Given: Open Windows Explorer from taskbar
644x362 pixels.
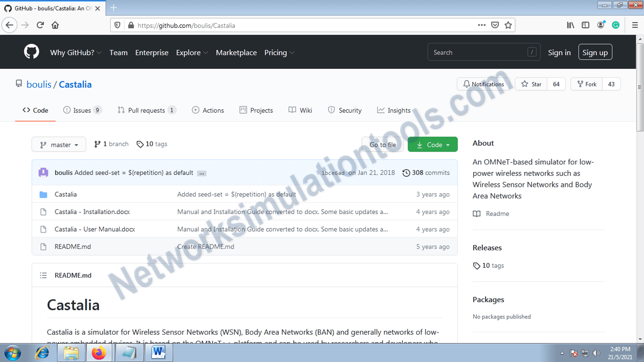Looking at the screenshot, I should [x=71, y=353].
